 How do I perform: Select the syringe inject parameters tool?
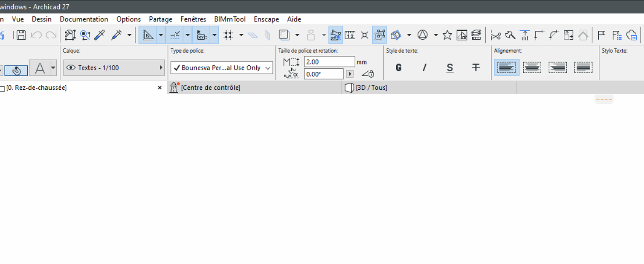pyautogui.click(x=116, y=35)
